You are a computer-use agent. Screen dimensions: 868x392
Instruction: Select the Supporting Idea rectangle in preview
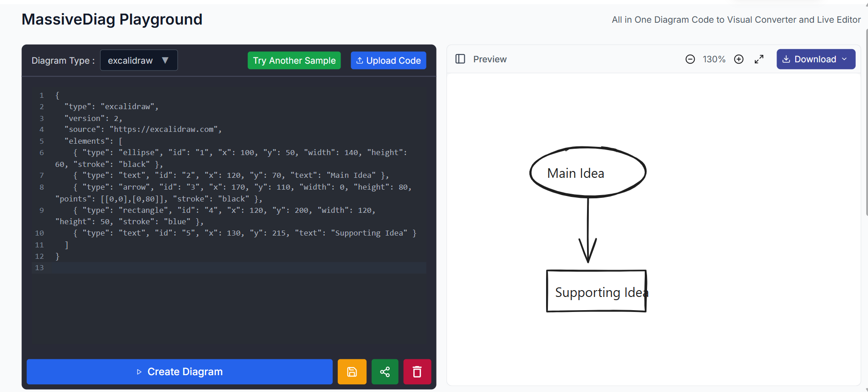(x=596, y=291)
